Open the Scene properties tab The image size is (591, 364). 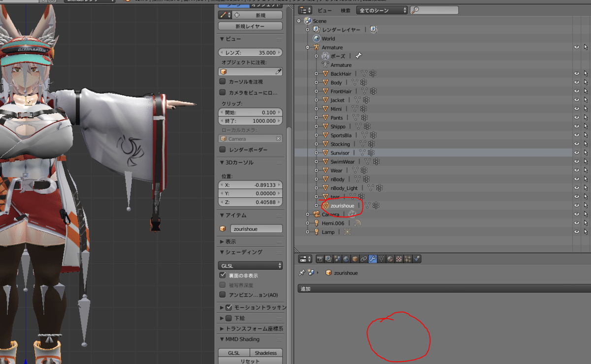[337, 259]
